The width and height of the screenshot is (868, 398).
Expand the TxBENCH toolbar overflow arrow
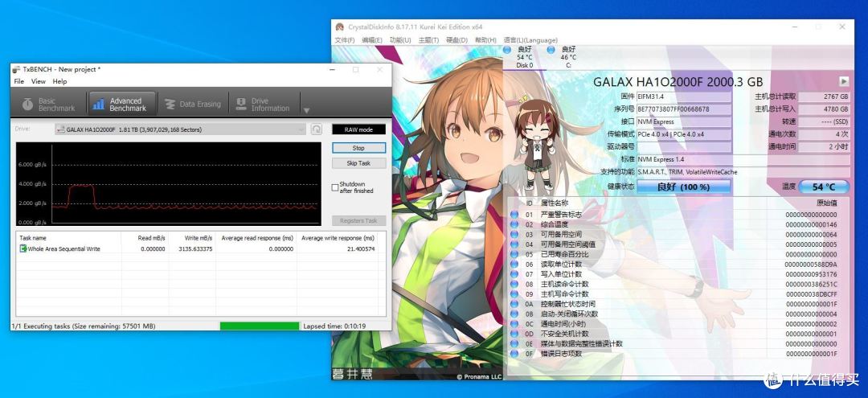pos(307,110)
